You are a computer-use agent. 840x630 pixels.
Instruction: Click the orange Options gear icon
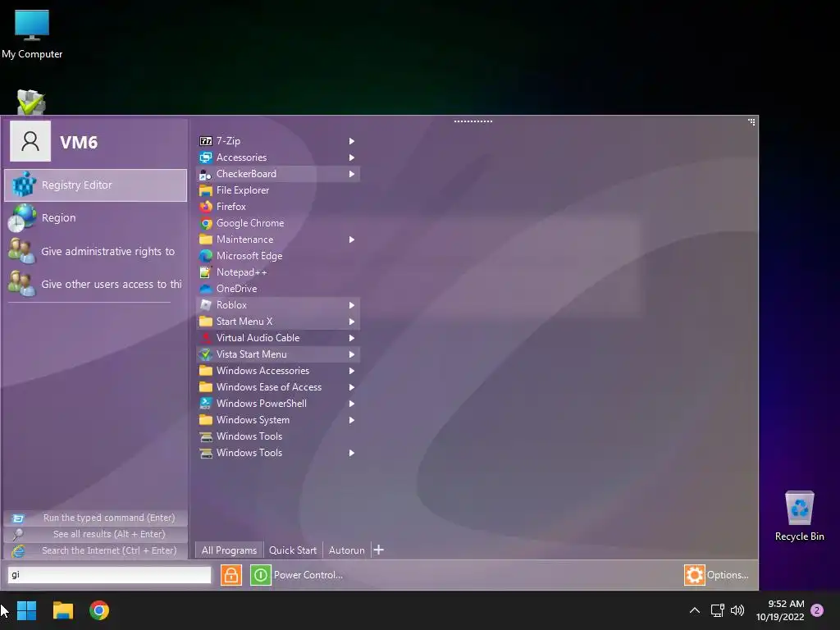[x=695, y=575]
